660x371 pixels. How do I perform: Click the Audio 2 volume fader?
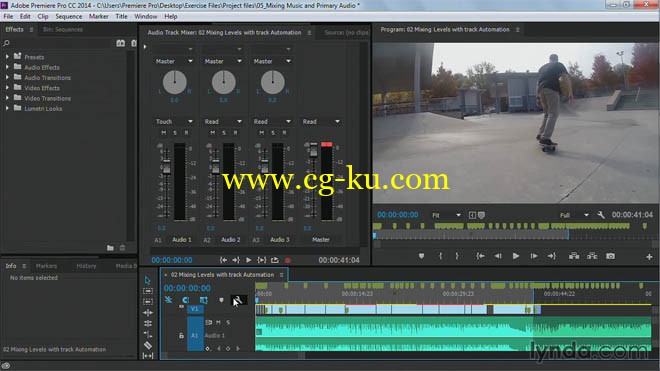click(x=215, y=168)
